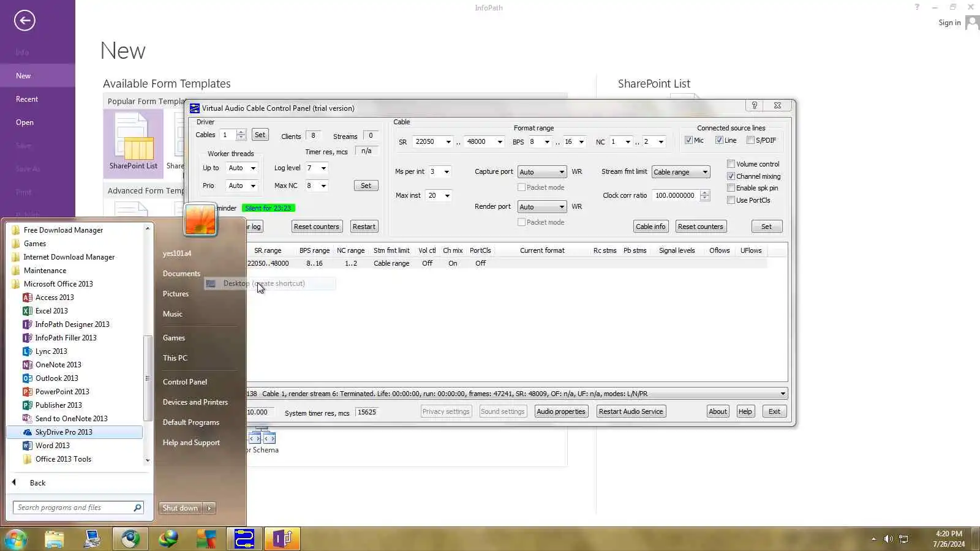The height and width of the screenshot is (551, 980).
Task: Launch SkyDrive Pro 2013
Action: (74, 432)
